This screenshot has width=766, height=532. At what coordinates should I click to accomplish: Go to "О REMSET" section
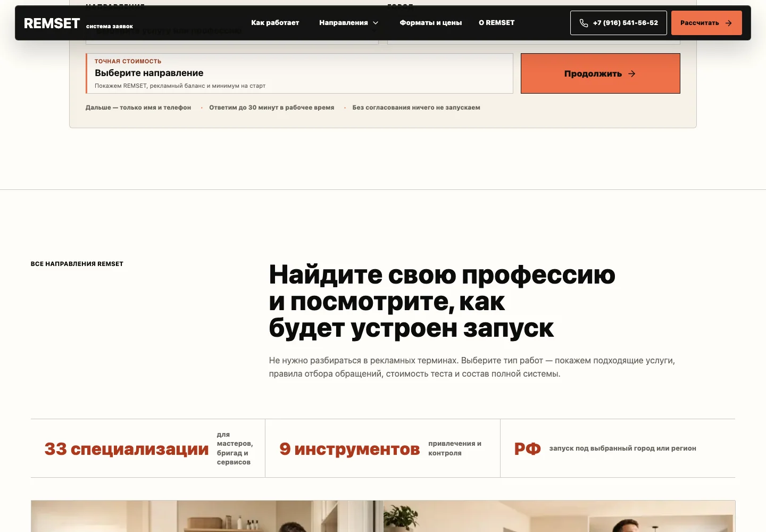tap(496, 23)
